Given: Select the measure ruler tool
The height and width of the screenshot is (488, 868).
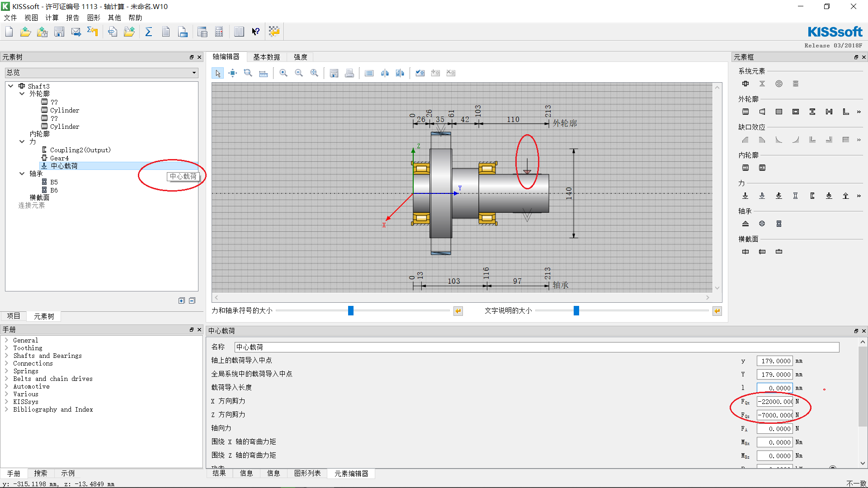Looking at the screenshot, I should pos(264,73).
